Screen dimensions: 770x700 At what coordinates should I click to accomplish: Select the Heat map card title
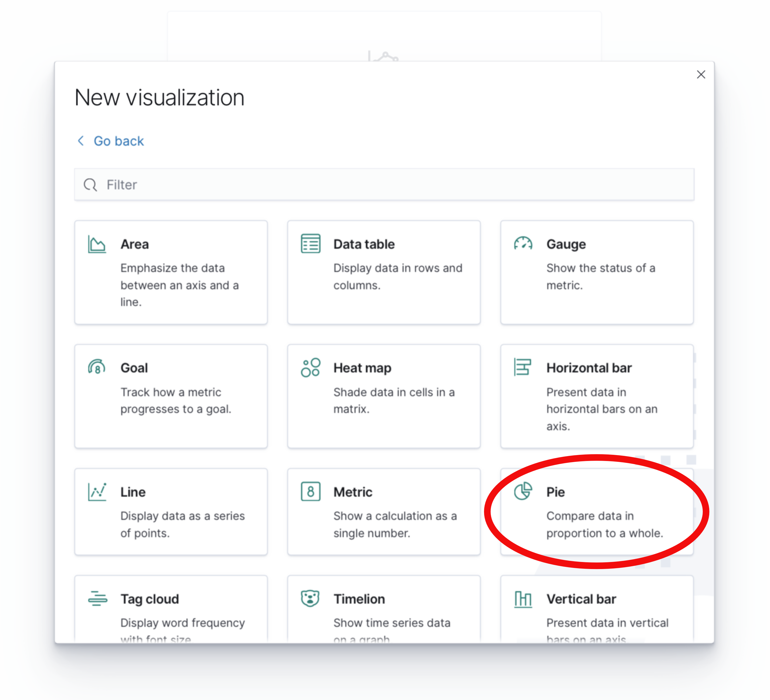tap(362, 368)
